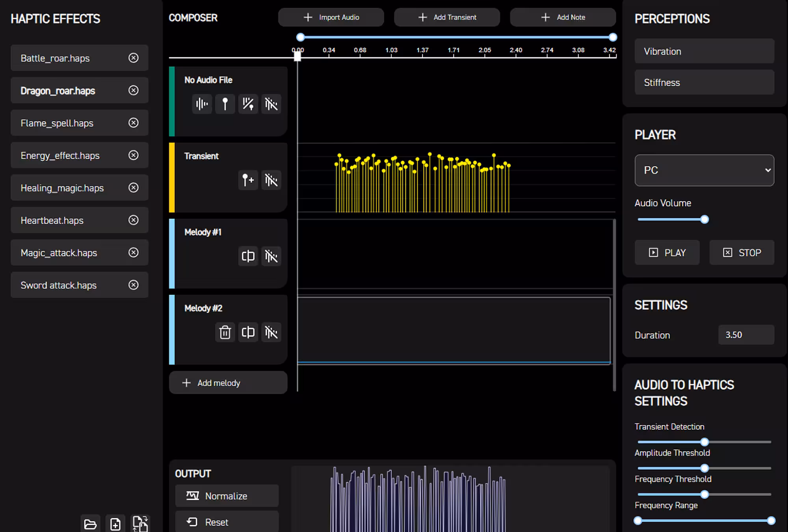
Task: Click the Add melody button
Action: 228,383
